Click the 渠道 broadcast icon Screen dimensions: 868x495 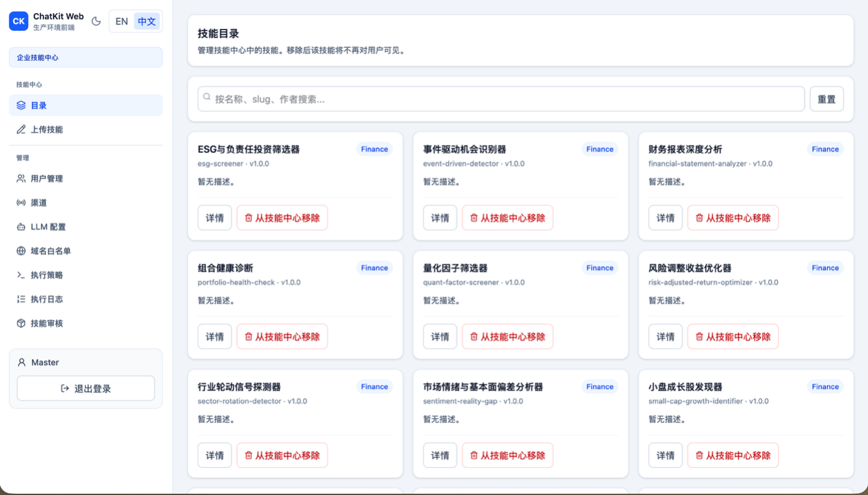[21, 203]
